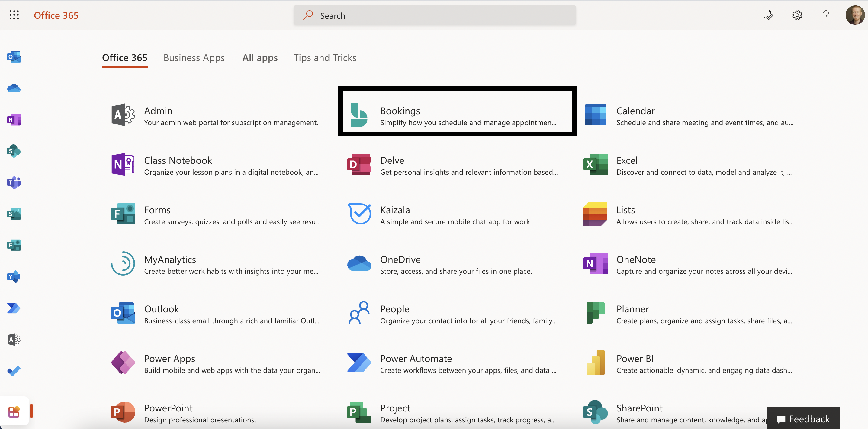Screen dimensions: 868x429
Task: Open the app launcher waffle menu
Action: [x=14, y=15]
